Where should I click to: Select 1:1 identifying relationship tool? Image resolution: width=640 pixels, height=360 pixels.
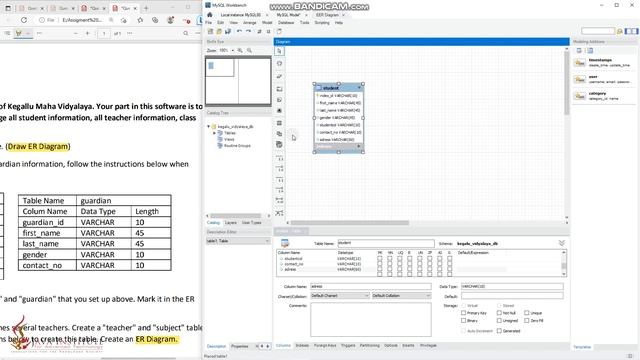(x=280, y=180)
